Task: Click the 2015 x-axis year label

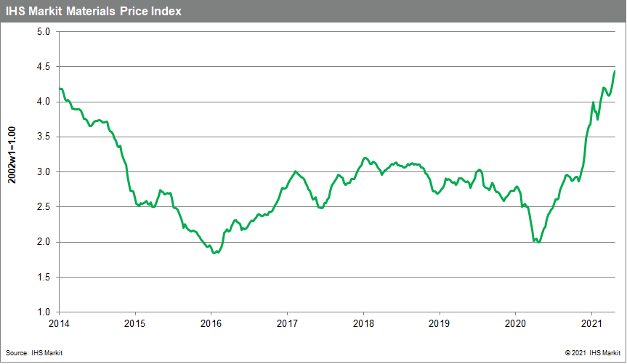Action: [134, 323]
